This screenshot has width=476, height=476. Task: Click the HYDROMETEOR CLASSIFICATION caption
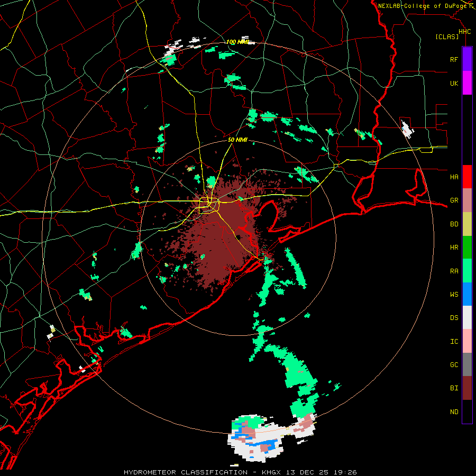point(186,472)
